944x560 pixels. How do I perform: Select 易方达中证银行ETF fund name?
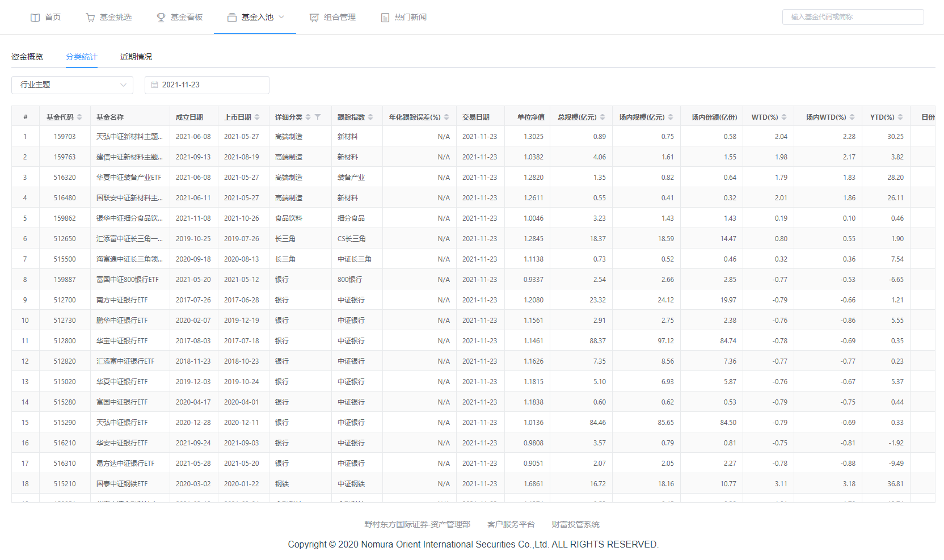(125, 464)
